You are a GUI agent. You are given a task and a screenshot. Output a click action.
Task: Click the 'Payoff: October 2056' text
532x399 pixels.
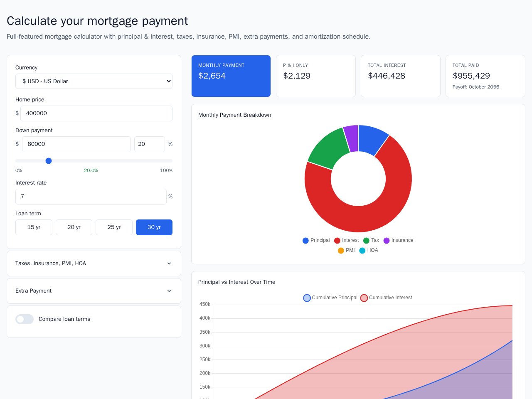476,87
